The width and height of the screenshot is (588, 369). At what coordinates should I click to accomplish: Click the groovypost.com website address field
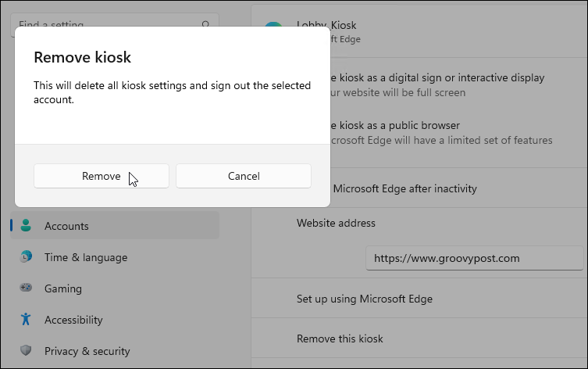[473, 258]
